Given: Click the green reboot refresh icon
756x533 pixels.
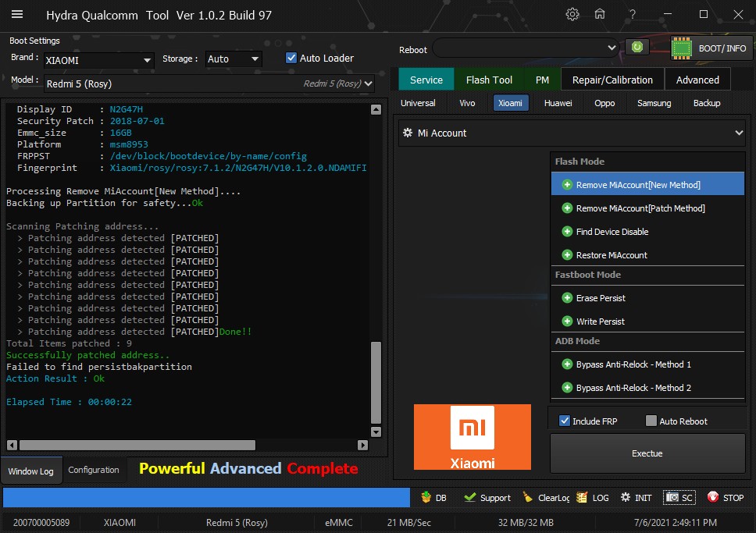Looking at the screenshot, I should pyautogui.click(x=637, y=47).
